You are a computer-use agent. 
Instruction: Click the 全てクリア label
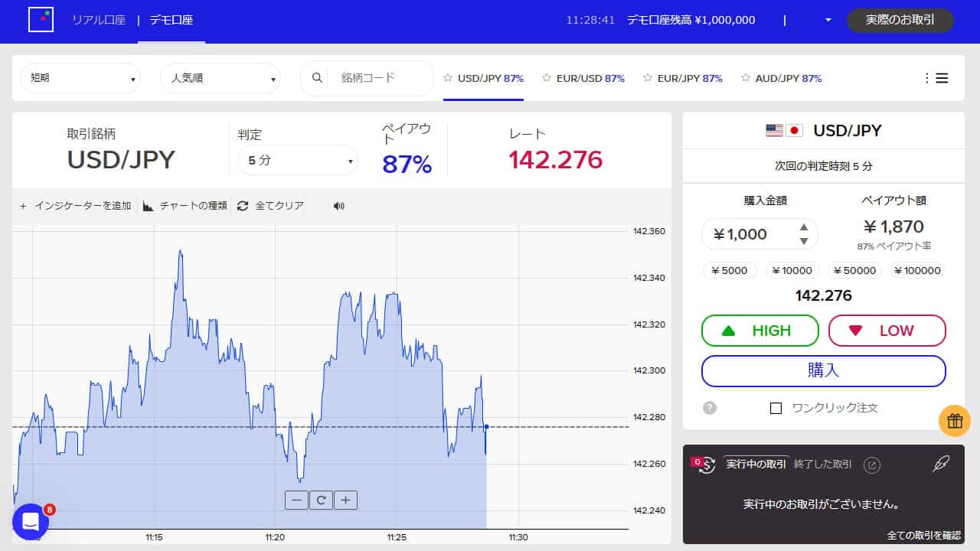click(x=279, y=206)
